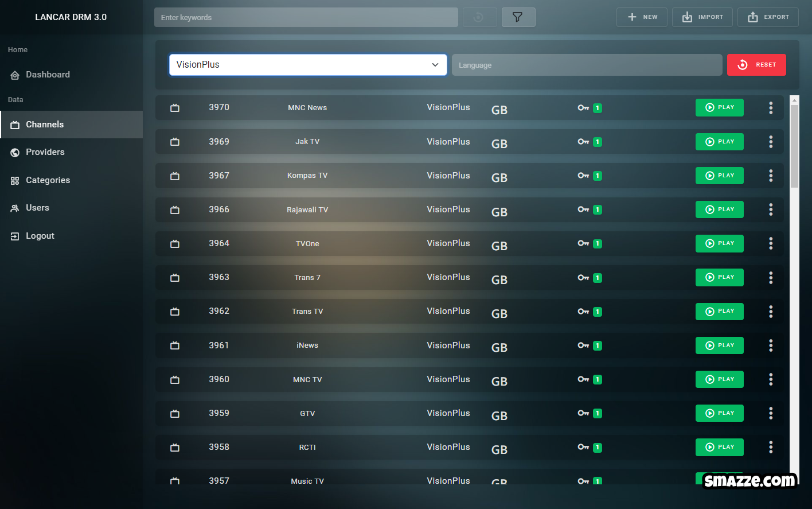
Task: Click the TV icon in iNews row
Action: (175, 345)
